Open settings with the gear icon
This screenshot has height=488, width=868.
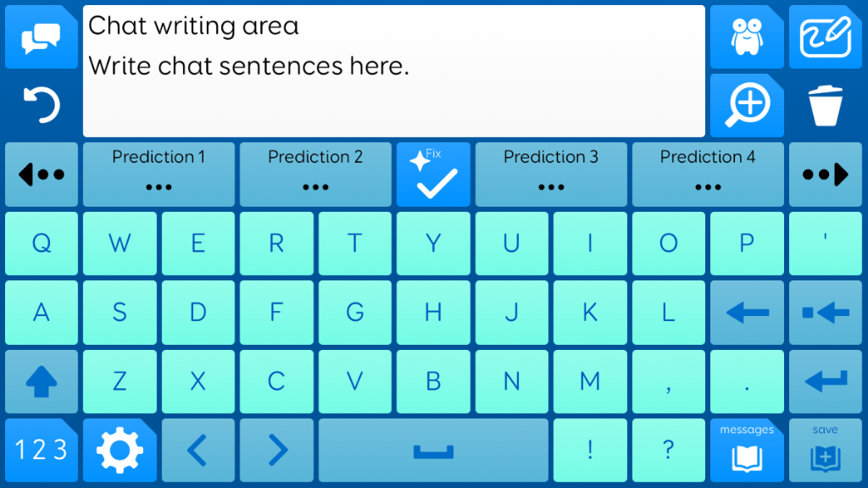click(x=120, y=451)
